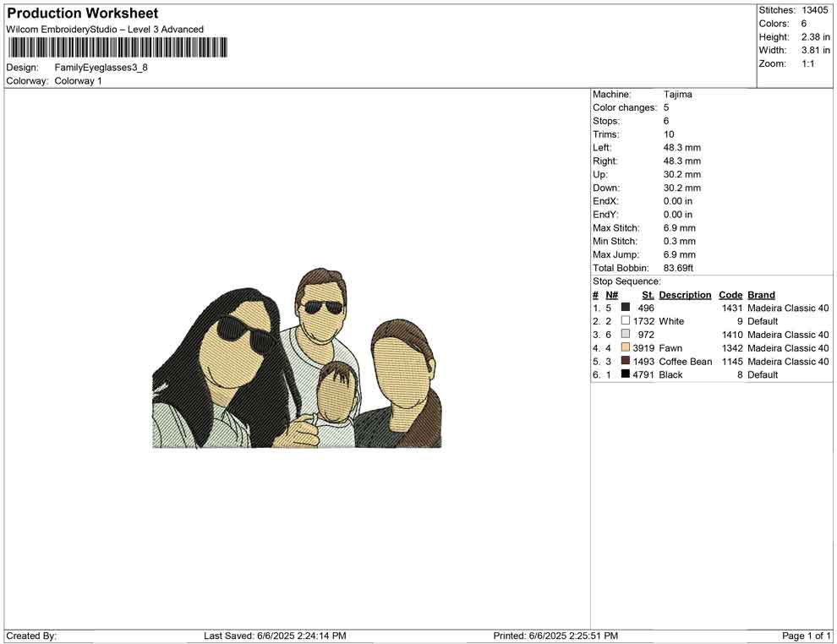The width and height of the screenshot is (837, 644).
Task: Click the 'Stop Sequence:' heading
Action: (x=626, y=281)
